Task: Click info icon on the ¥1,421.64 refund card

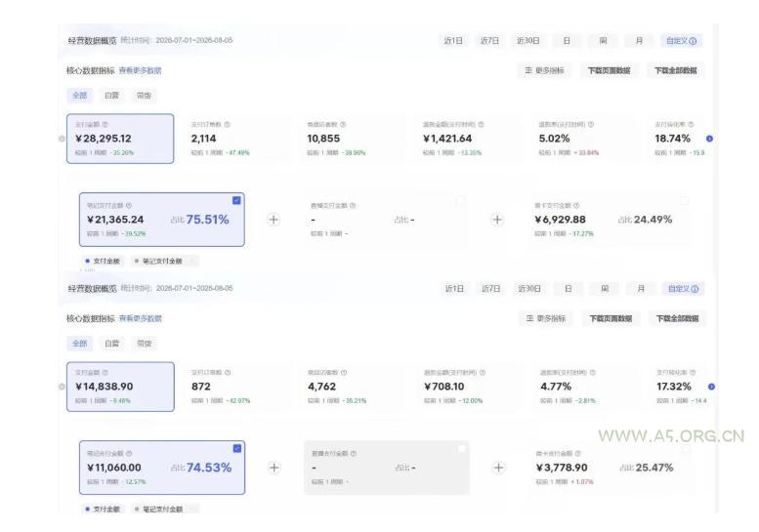Action: tap(481, 125)
